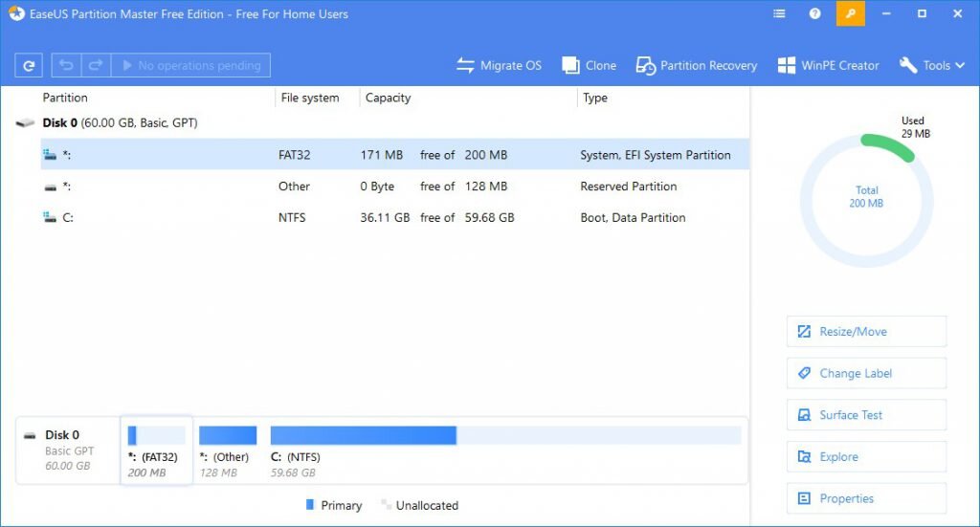Screen dimensions: 980x527
Task: Click the blue Primary legend swatch
Action: (310, 504)
